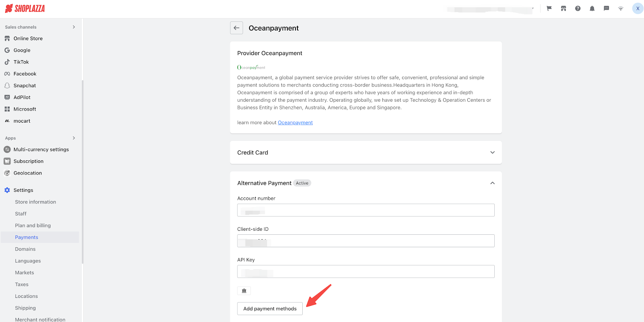Screen dimensions: 644x322
Task: Select the Settings label in sidebar
Action: pyautogui.click(x=23, y=190)
